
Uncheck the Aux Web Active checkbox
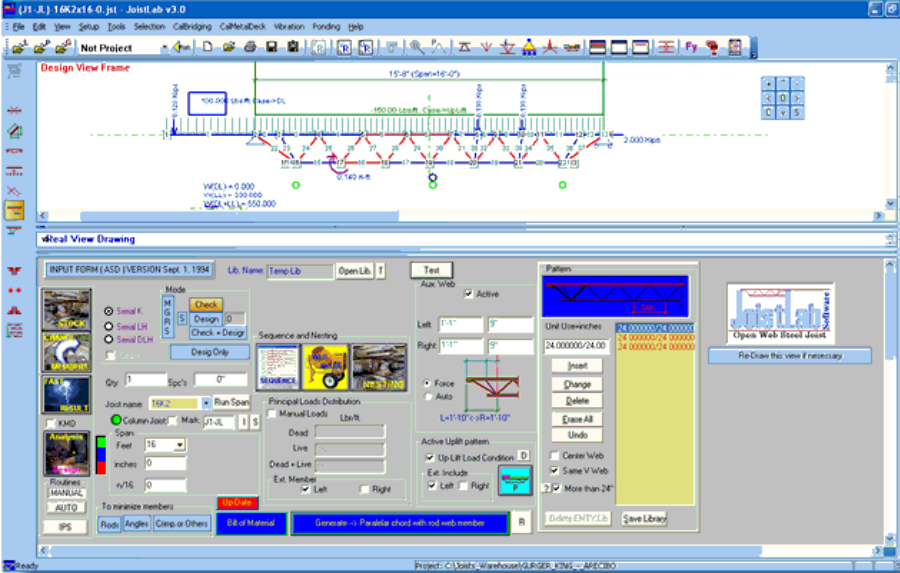[x=468, y=293]
